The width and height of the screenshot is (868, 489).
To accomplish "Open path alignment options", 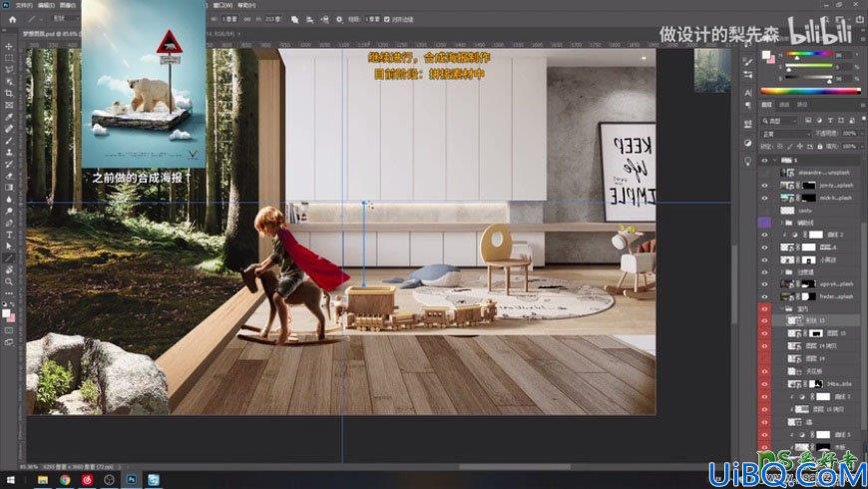I will coord(309,19).
